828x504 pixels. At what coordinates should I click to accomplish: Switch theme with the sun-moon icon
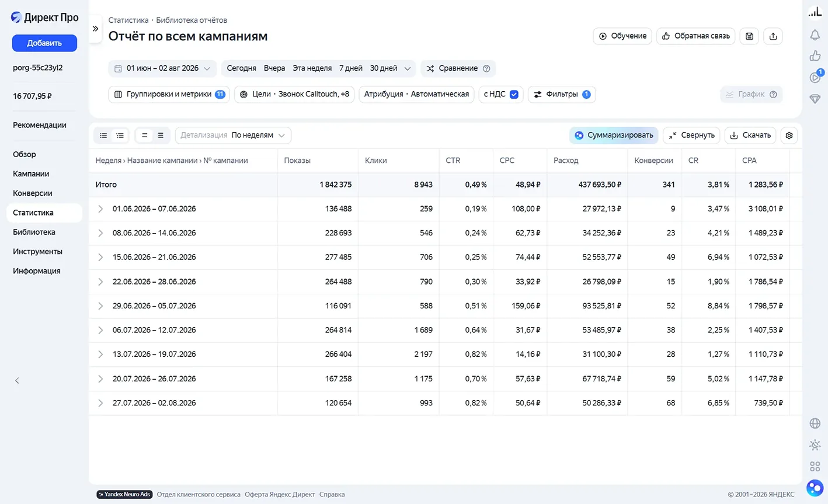(x=815, y=445)
